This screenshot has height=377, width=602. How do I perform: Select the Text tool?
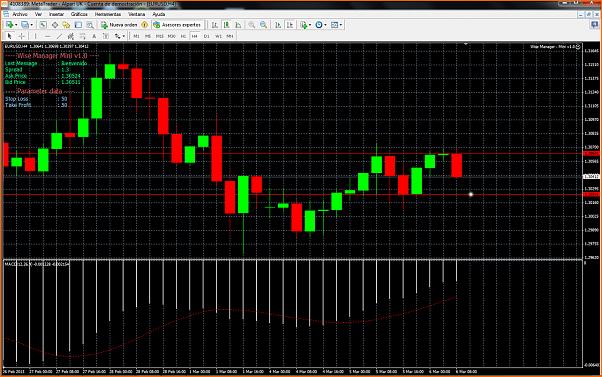click(x=94, y=36)
